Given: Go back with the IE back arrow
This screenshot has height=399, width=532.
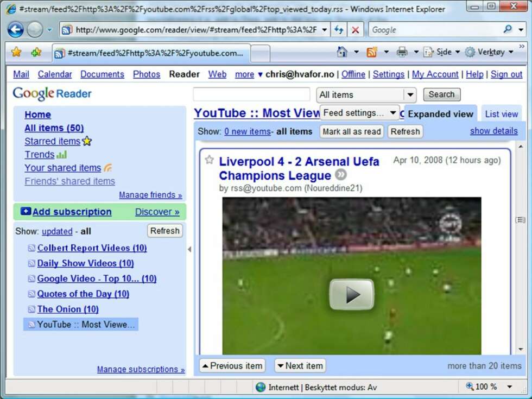Looking at the screenshot, I should tap(16, 30).
